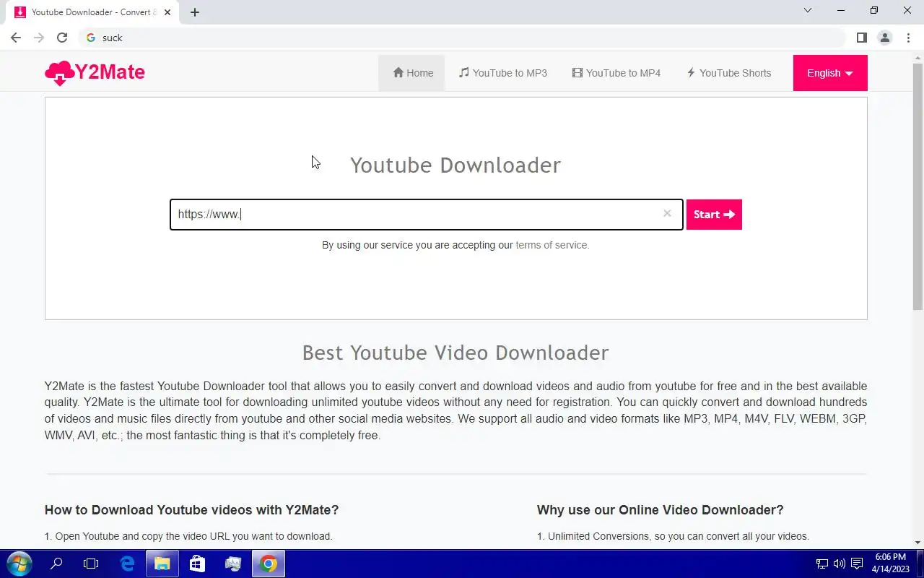Clear the URL field with the X icon

pos(667,213)
